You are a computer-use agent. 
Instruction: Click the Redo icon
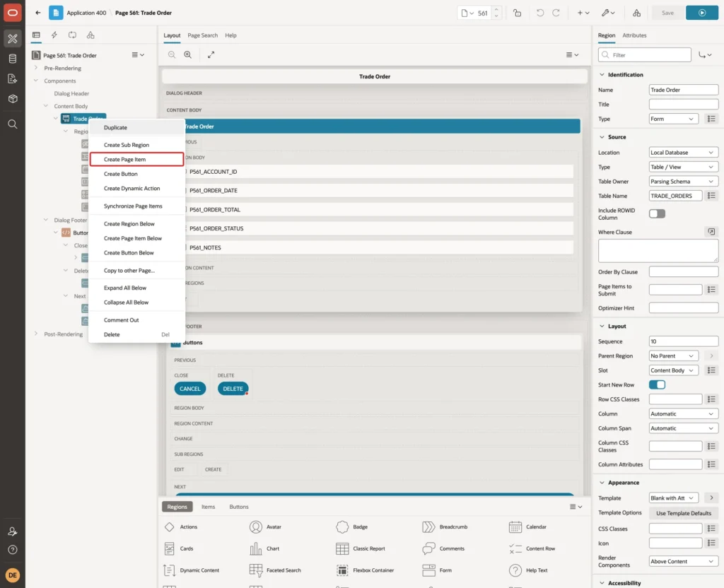pyautogui.click(x=556, y=13)
